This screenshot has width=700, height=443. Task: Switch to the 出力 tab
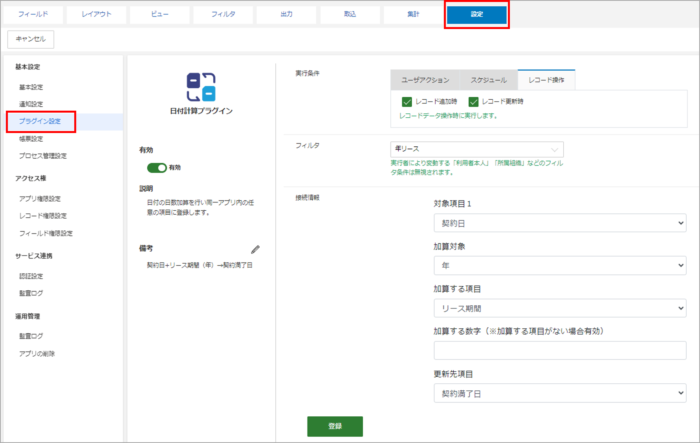pyautogui.click(x=287, y=14)
